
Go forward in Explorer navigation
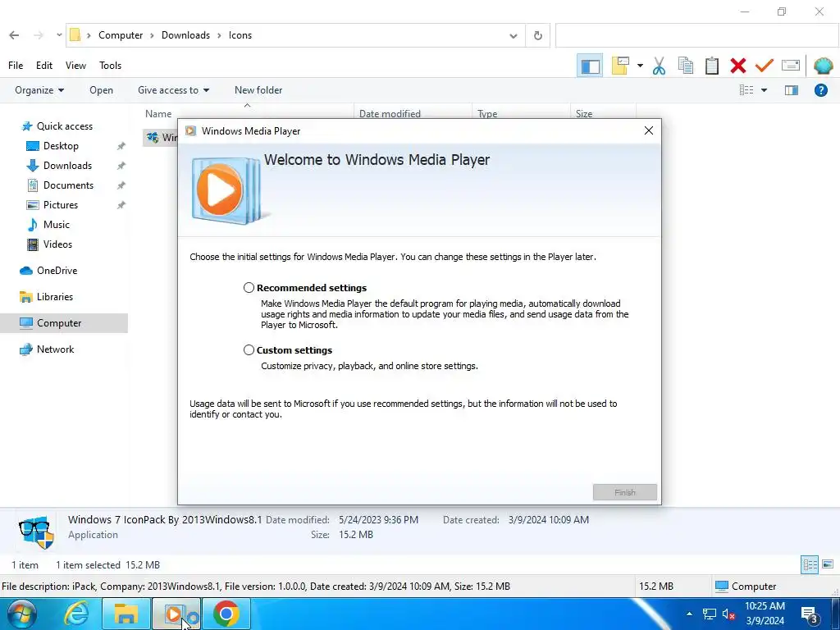tap(39, 35)
